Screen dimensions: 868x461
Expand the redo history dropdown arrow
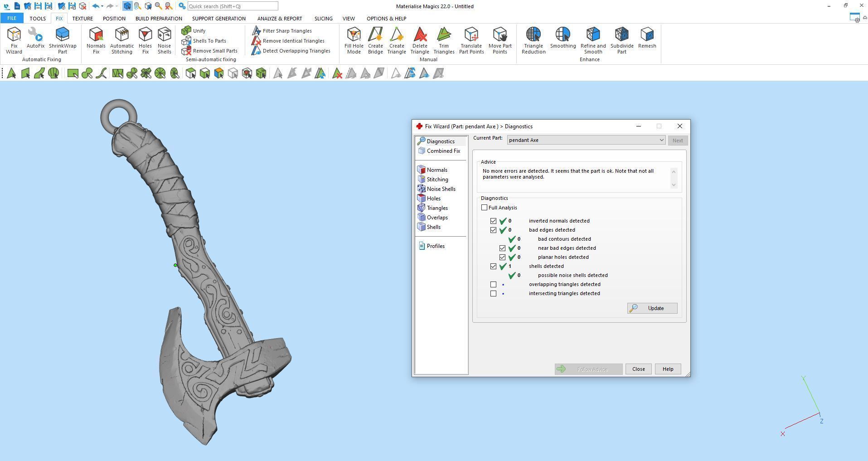pyautogui.click(x=116, y=6)
